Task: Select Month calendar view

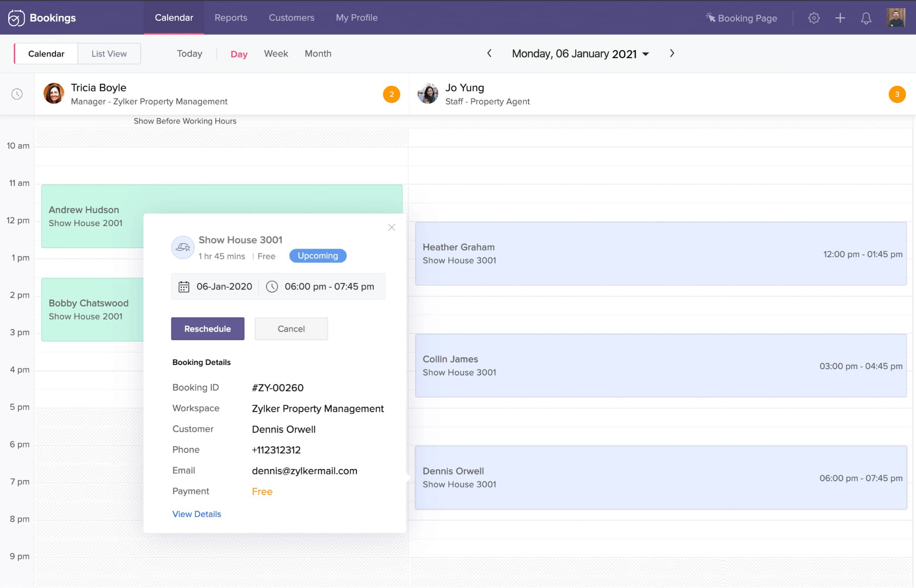Action: [x=318, y=53]
